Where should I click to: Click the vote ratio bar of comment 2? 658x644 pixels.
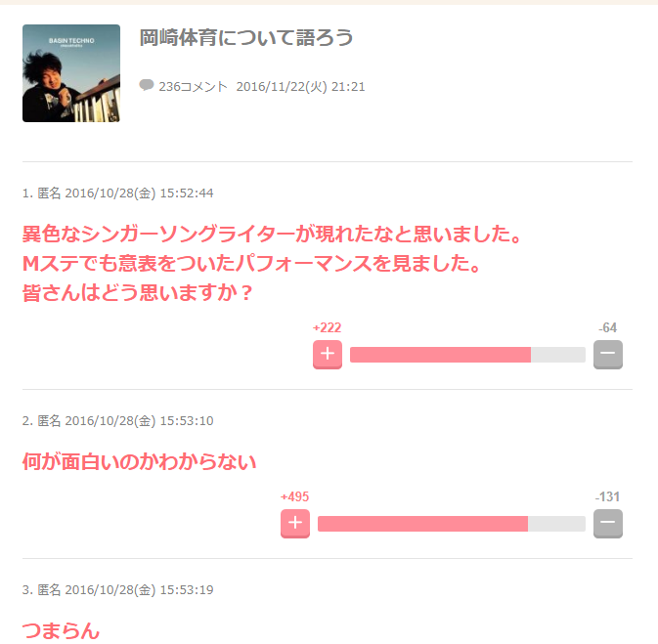click(x=452, y=524)
